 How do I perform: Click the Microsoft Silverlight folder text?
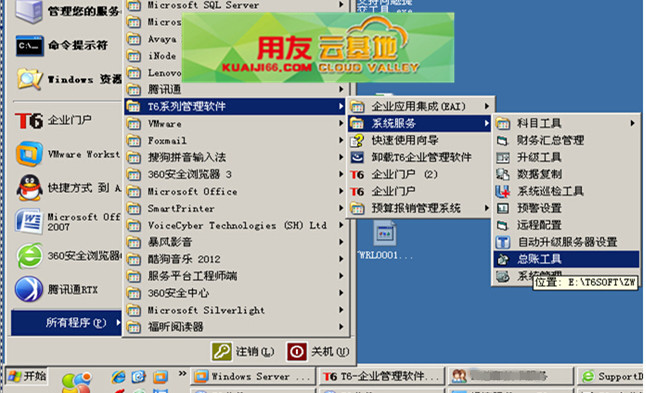tap(206, 310)
